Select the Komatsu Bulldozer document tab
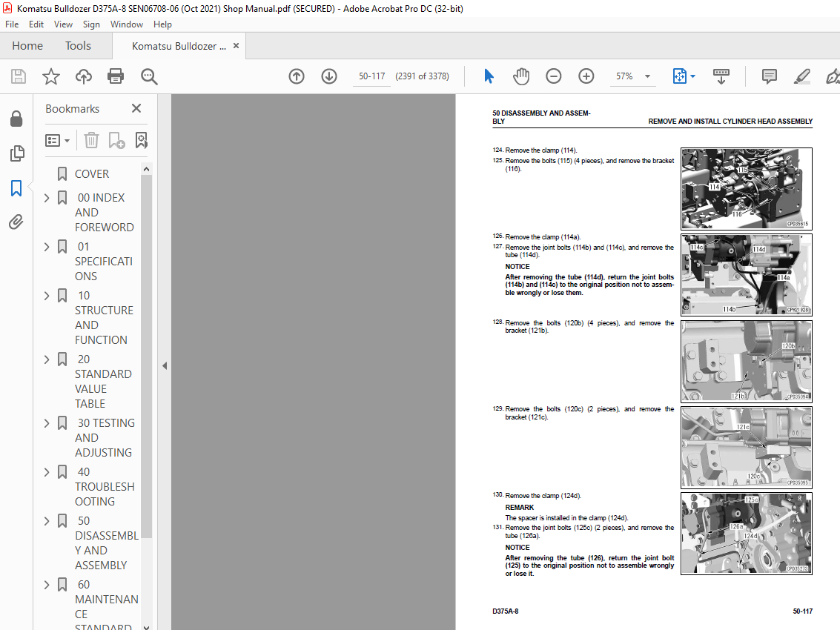 point(179,46)
